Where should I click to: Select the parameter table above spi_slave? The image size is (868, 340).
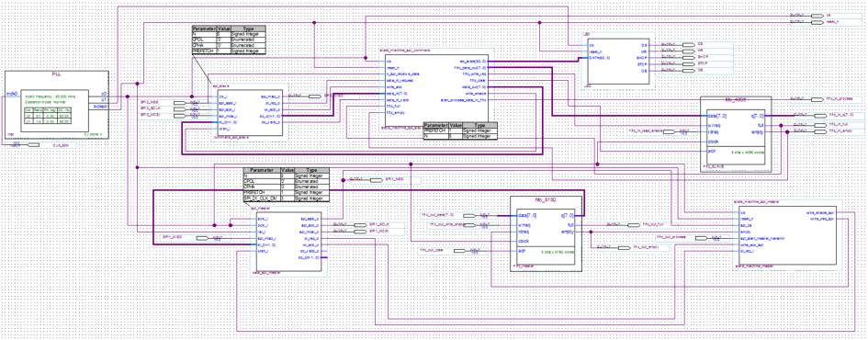pos(229,40)
